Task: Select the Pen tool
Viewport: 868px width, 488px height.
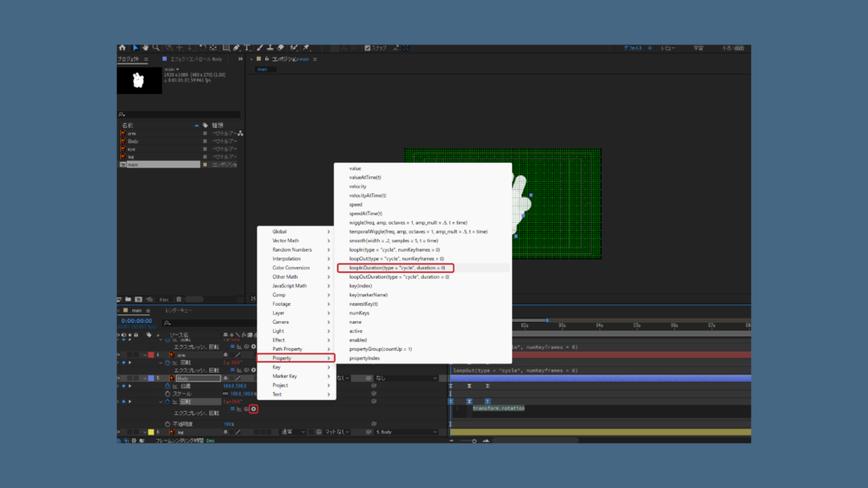Action: pyautogui.click(x=236, y=48)
